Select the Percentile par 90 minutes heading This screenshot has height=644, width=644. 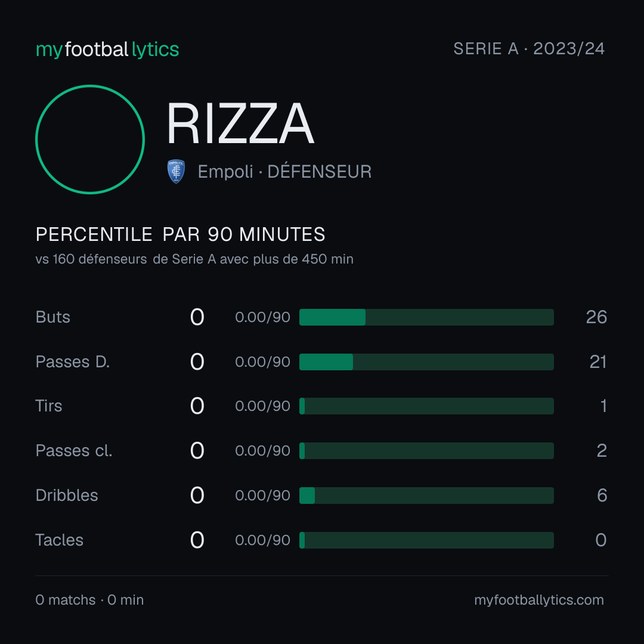180,234
